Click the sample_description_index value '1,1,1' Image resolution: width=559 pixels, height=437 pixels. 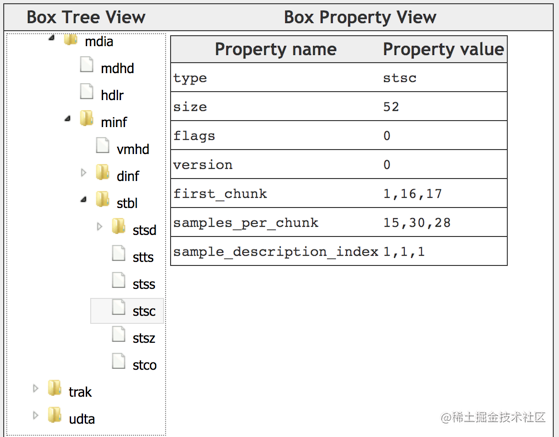click(x=404, y=252)
